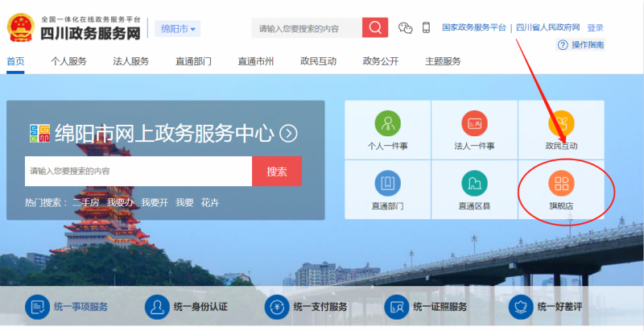Click the circled arrow beside 绵阳市网上政务服务中心
This screenshot has height=331, width=644.
coord(288,134)
